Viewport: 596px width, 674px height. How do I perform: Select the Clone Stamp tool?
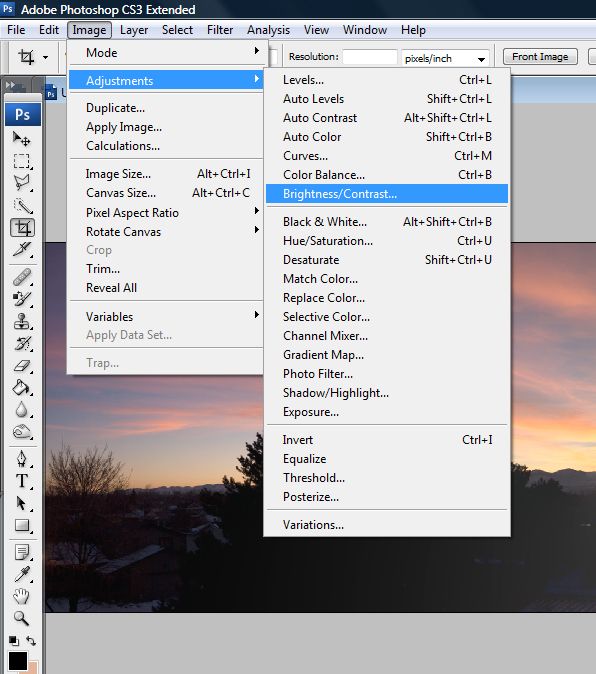pos(21,321)
